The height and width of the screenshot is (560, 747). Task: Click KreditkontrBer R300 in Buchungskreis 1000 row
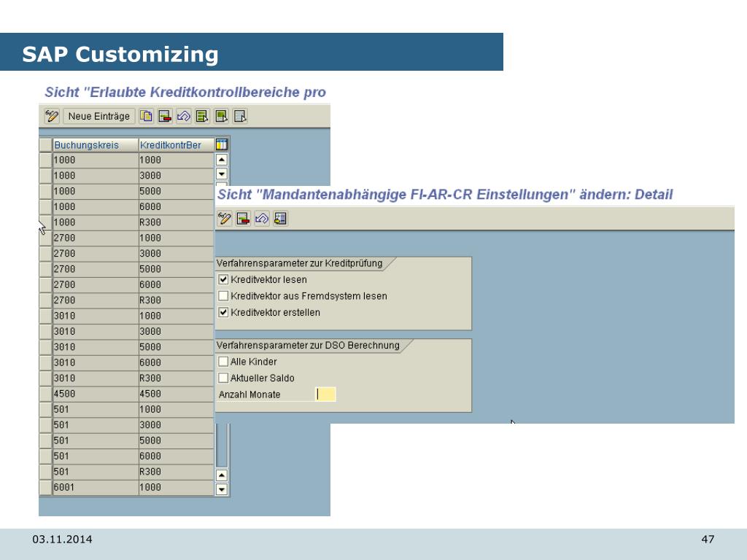pyautogui.click(x=177, y=222)
